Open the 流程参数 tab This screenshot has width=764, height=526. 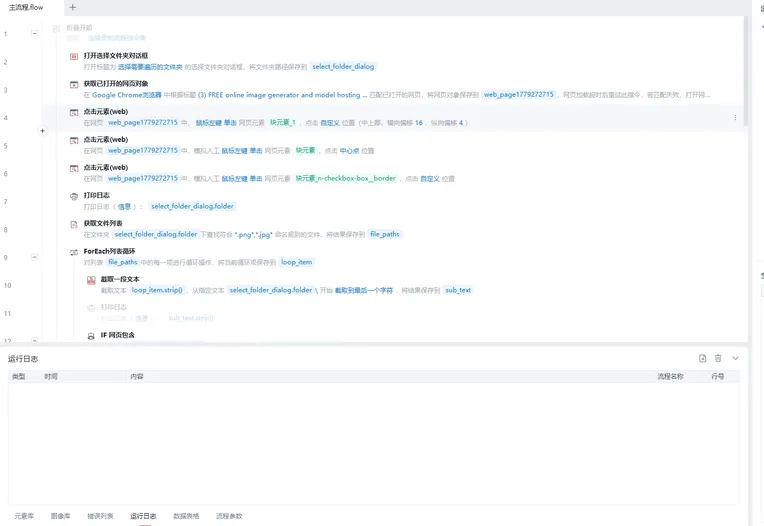pos(229,516)
